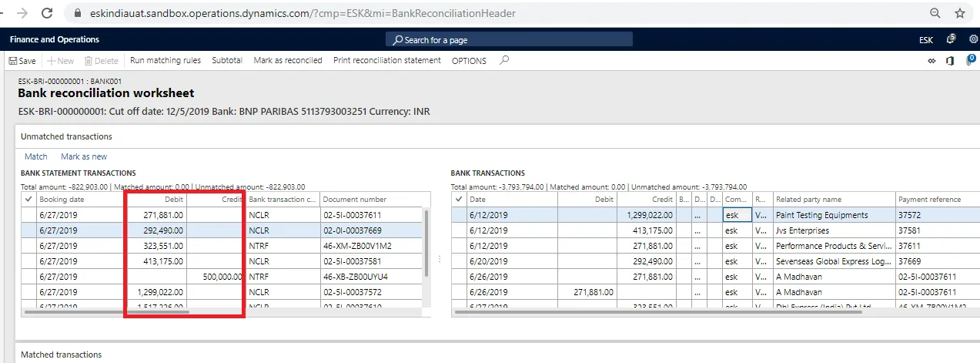This screenshot has height=363, width=980.
Task: Click the ESK company indicator
Action: (926, 39)
